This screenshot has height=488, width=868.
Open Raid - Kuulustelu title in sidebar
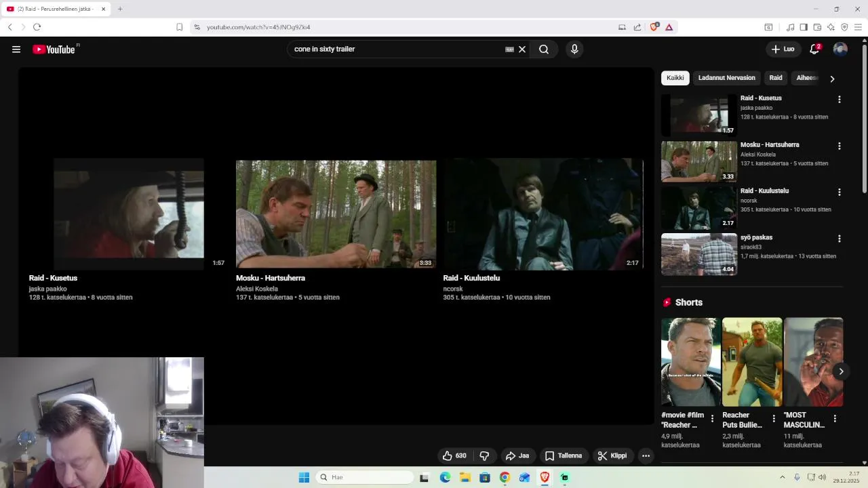coord(764,191)
